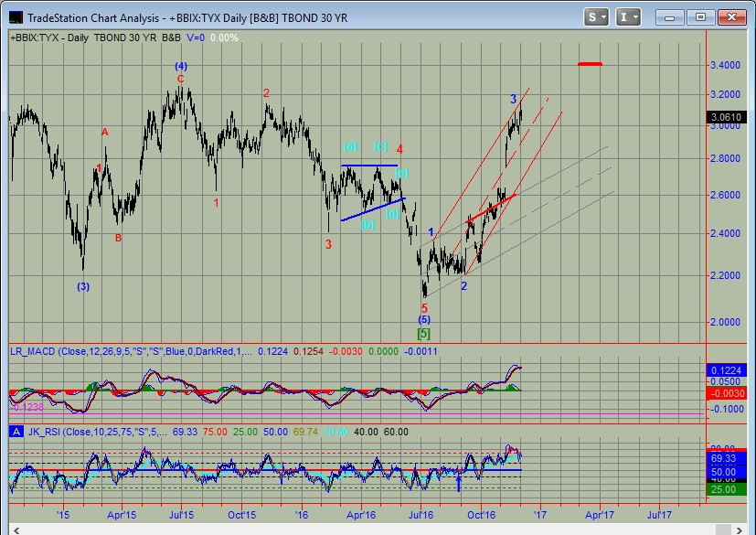Click the red horizontal target marker near 3.4000
Screen dimensions: 756x535
click(591, 64)
